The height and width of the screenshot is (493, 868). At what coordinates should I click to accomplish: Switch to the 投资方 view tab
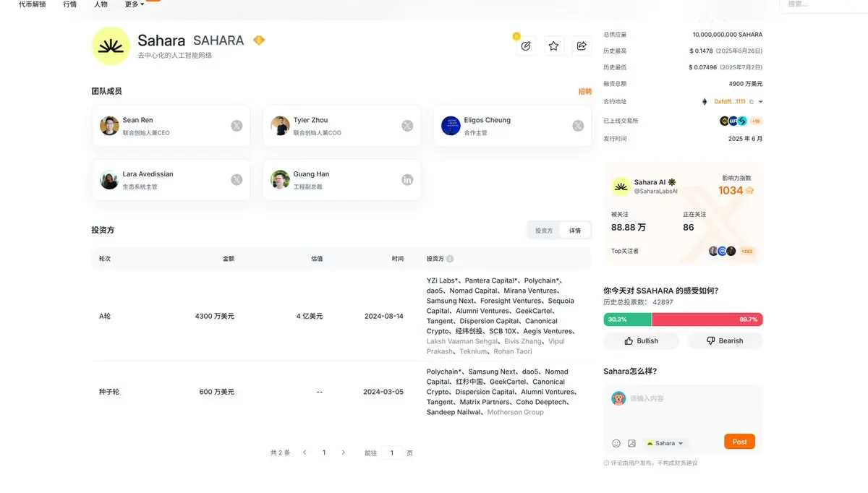(x=544, y=231)
